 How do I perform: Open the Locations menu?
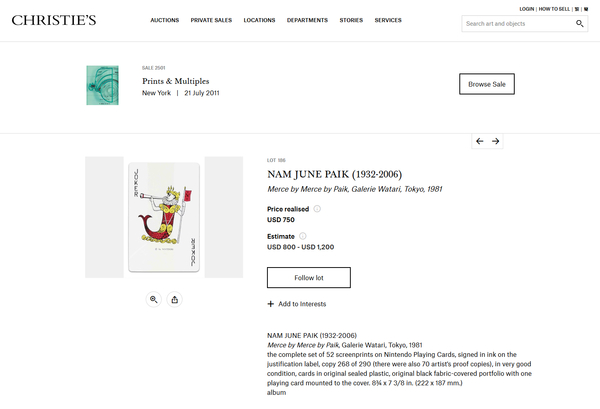tap(259, 20)
